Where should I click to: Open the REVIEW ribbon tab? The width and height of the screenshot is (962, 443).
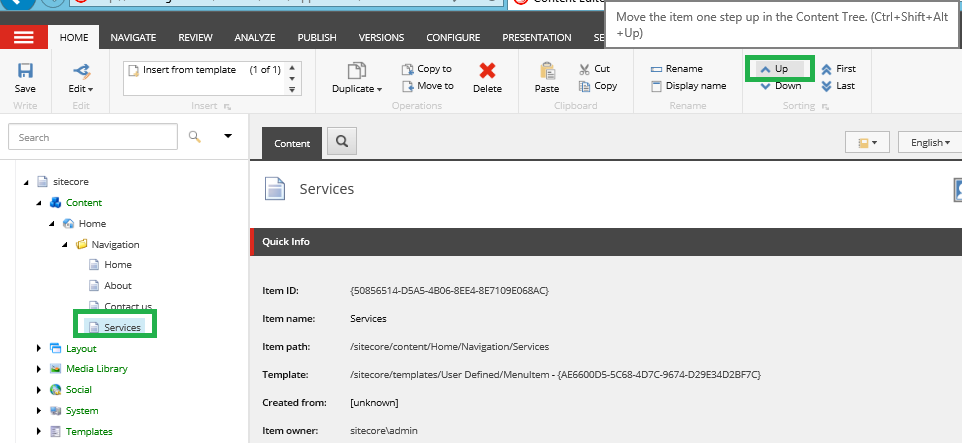click(195, 37)
